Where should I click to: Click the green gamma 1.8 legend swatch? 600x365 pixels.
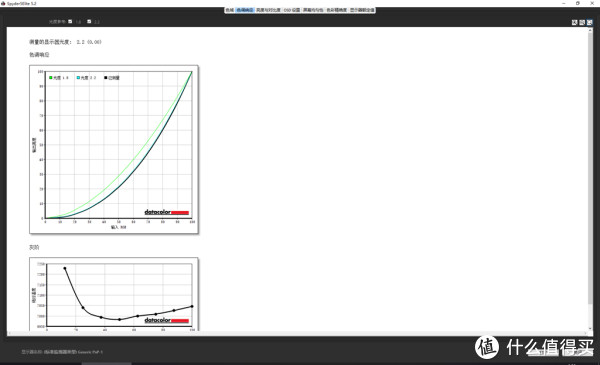[51, 78]
